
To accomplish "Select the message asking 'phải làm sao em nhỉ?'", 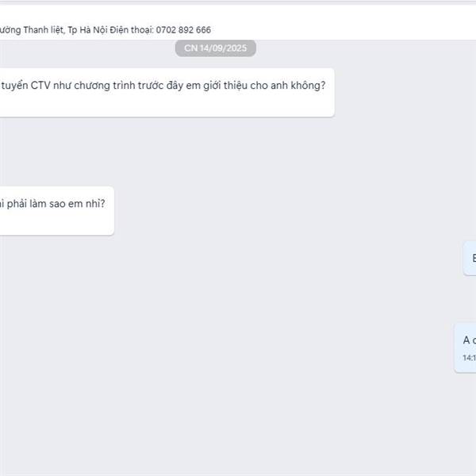I will click(x=57, y=211).
